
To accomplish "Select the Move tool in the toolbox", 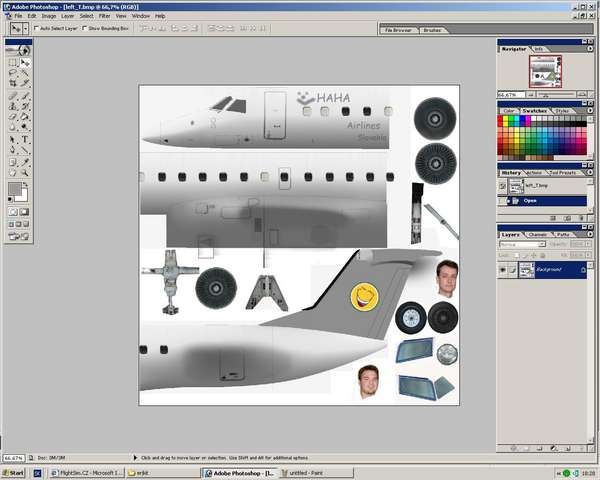I will tap(26, 63).
